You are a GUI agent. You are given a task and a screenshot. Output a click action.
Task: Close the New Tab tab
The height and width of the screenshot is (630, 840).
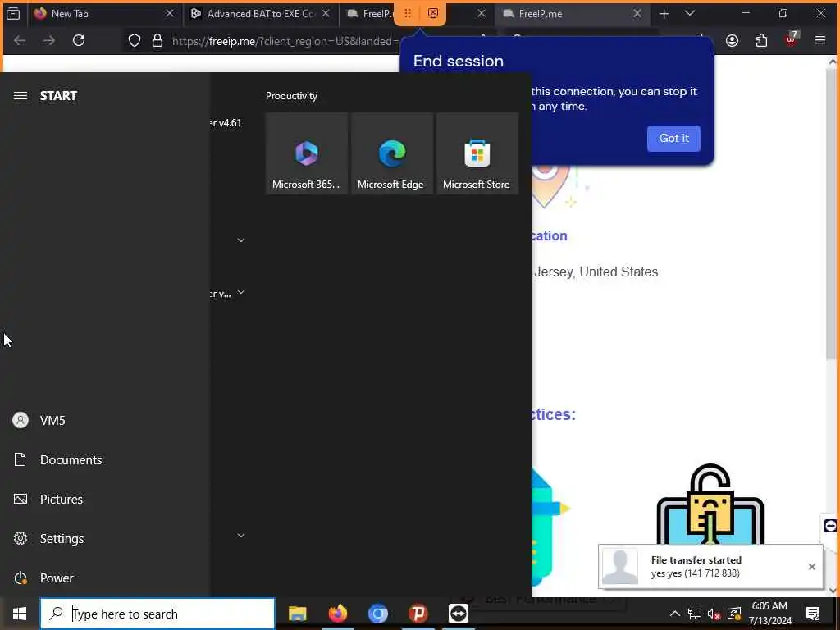[170, 13]
